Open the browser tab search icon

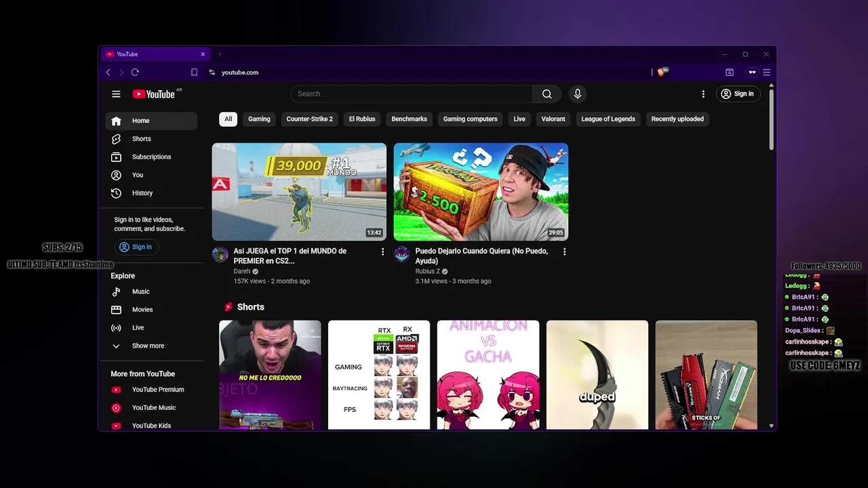(730, 73)
